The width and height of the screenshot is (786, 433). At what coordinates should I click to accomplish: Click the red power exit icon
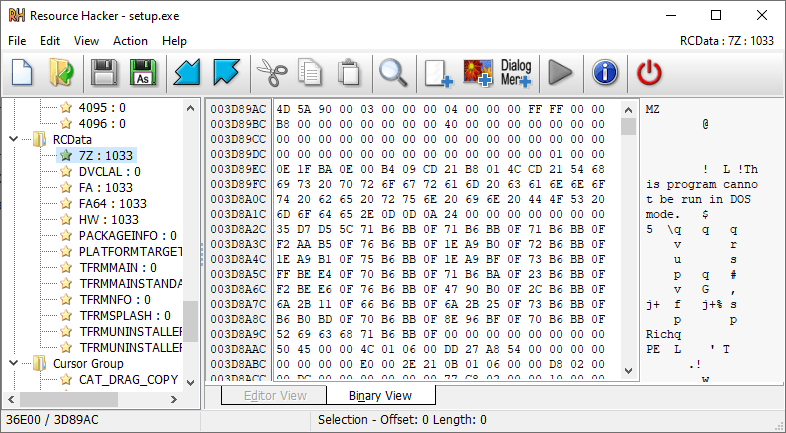(x=649, y=73)
